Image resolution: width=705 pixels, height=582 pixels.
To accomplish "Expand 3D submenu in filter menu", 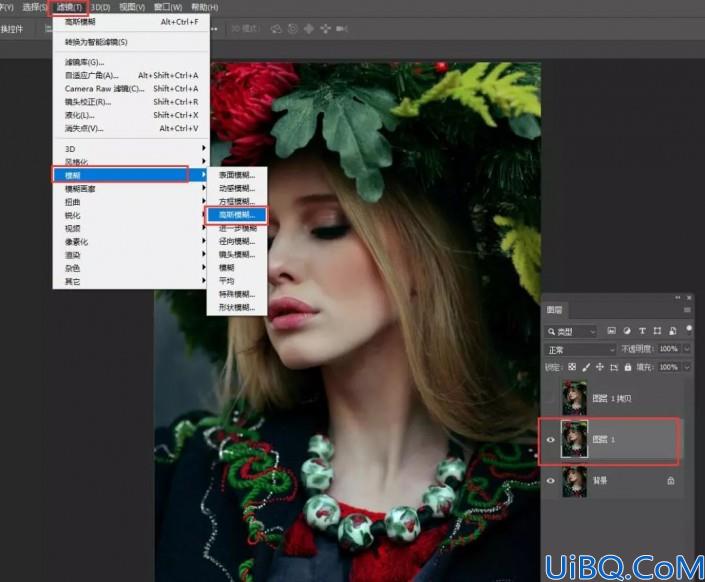I will 131,148.
